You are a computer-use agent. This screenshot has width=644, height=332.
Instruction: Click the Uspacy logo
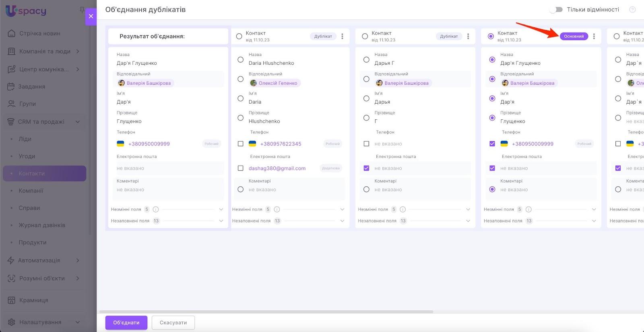(26, 11)
